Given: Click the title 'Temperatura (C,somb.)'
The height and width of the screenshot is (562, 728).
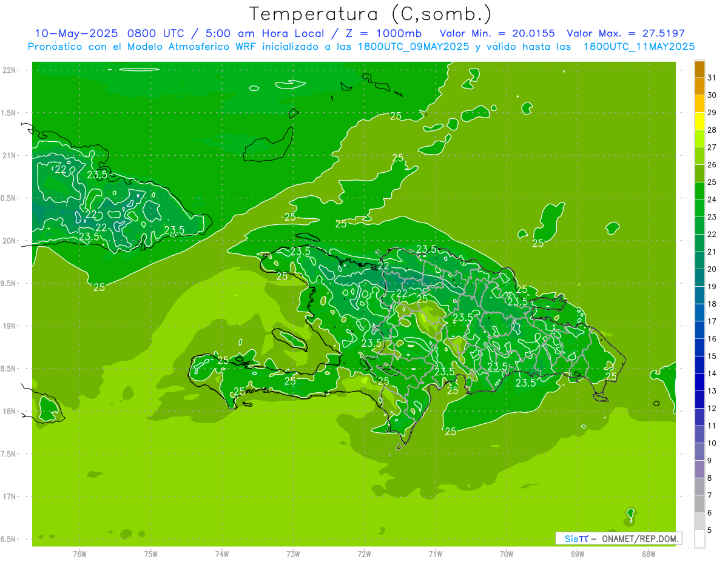Looking at the screenshot, I should pos(371,15).
